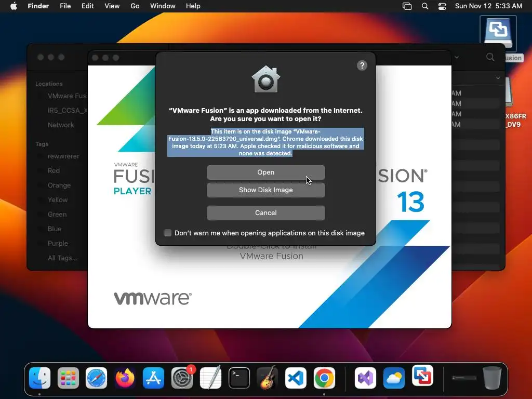Screen dimensions: 532x399
Task: Open System Settings from the Dock
Action: coord(182,378)
